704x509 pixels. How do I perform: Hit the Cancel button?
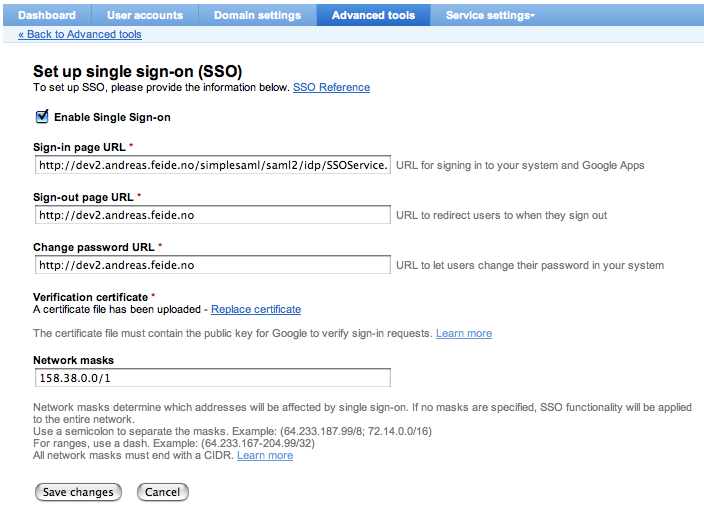[x=162, y=492]
